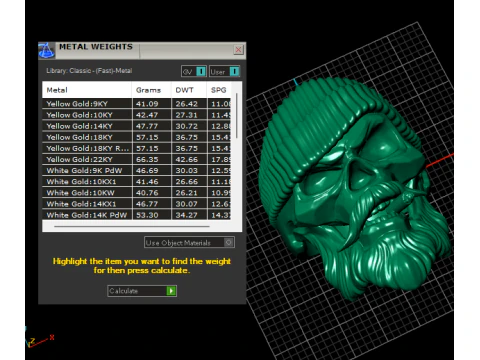The width and height of the screenshot is (480, 360).
Task: Click the Library: Classic-(Fast)-Metal label
Action: point(89,71)
